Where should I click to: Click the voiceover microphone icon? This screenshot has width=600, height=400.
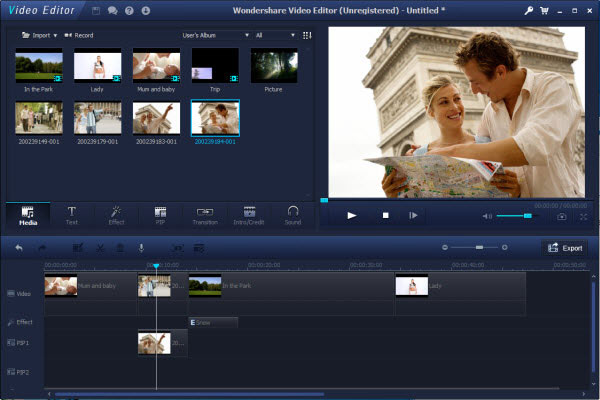[x=141, y=248]
